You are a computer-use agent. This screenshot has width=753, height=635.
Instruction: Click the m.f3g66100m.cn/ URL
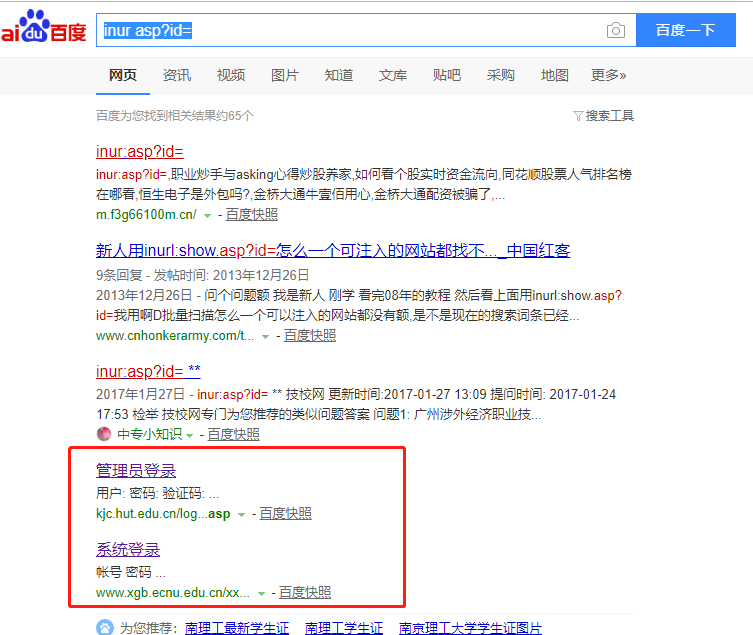coord(146,215)
